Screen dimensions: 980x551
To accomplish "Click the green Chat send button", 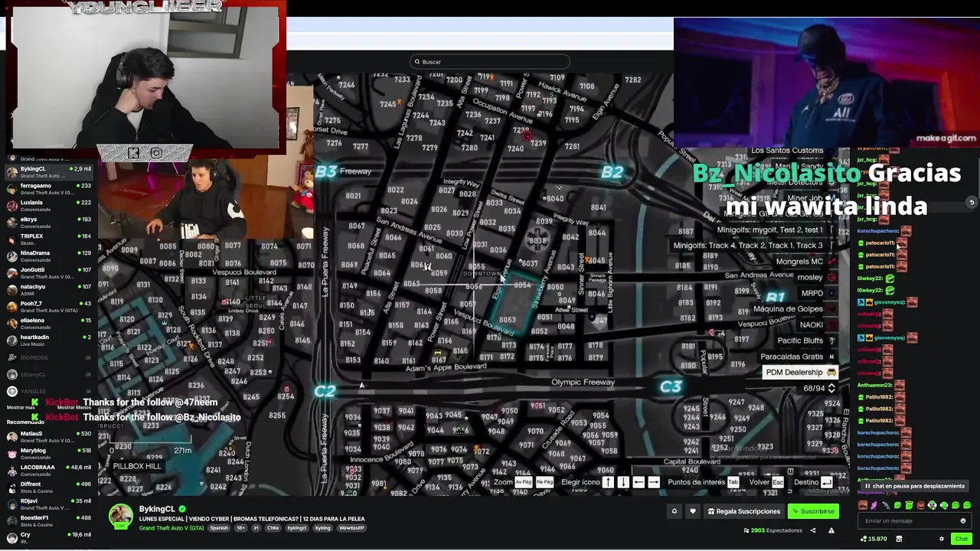I will point(962,539).
